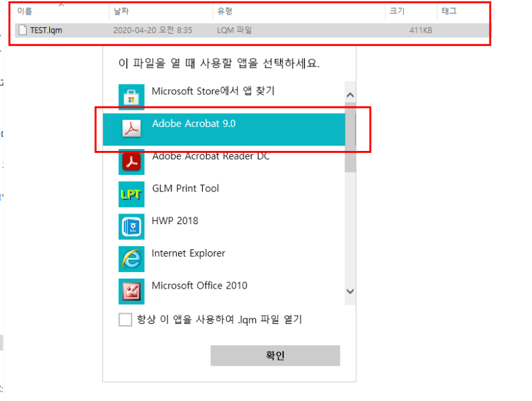Click the scrollbar up arrow
Image resolution: width=532 pixels, height=401 pixels.
(x=350, y=94)
